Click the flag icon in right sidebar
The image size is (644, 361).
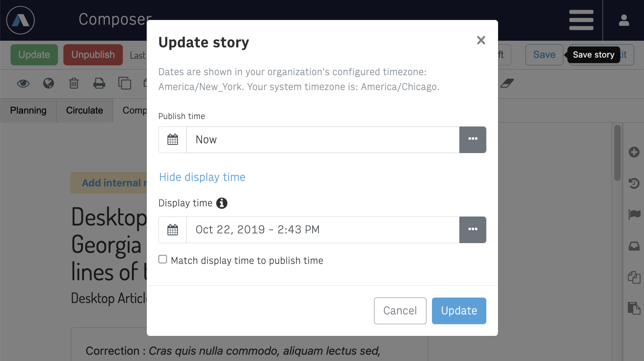coord(634,214)
